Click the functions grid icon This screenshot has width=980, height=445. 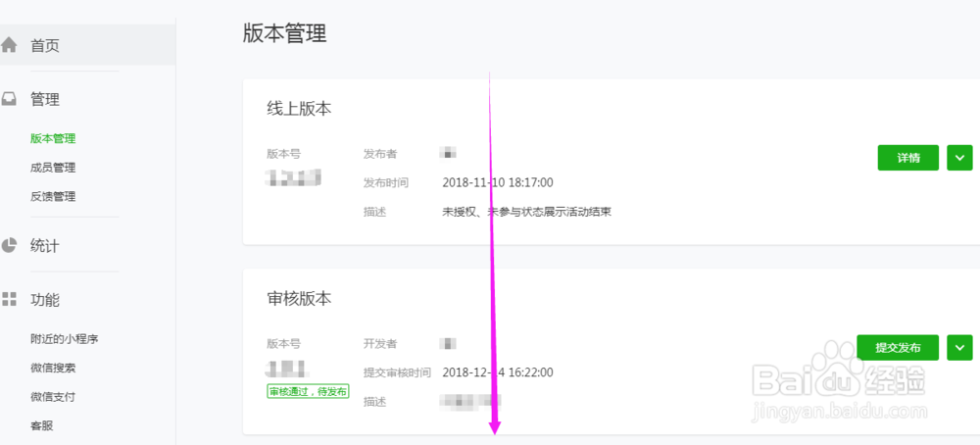tap(9, 299)
